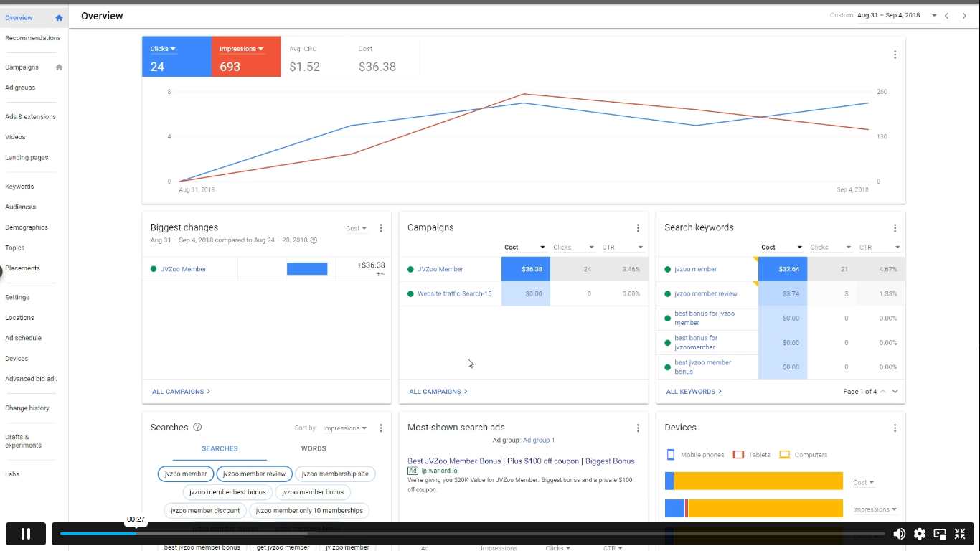Open overview chart more options menu
This screenshot has width=980, height=551.
click(x=895, y=55)
